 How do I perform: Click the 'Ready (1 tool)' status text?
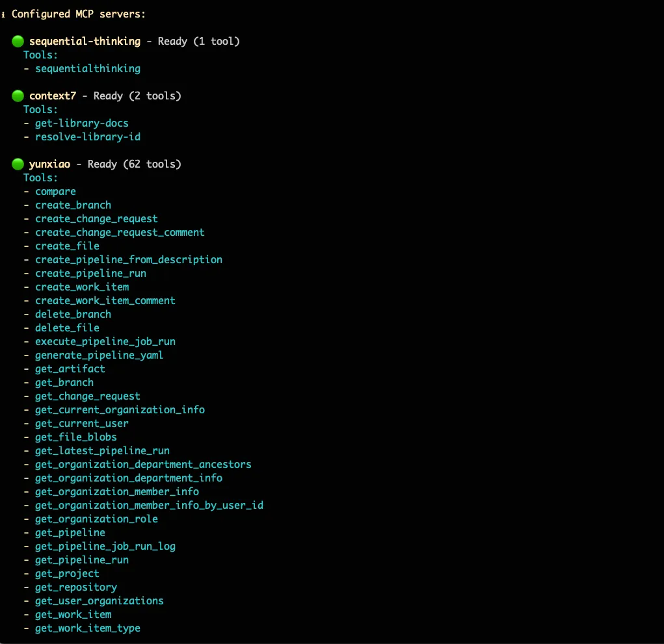click(x=198, y=42)
